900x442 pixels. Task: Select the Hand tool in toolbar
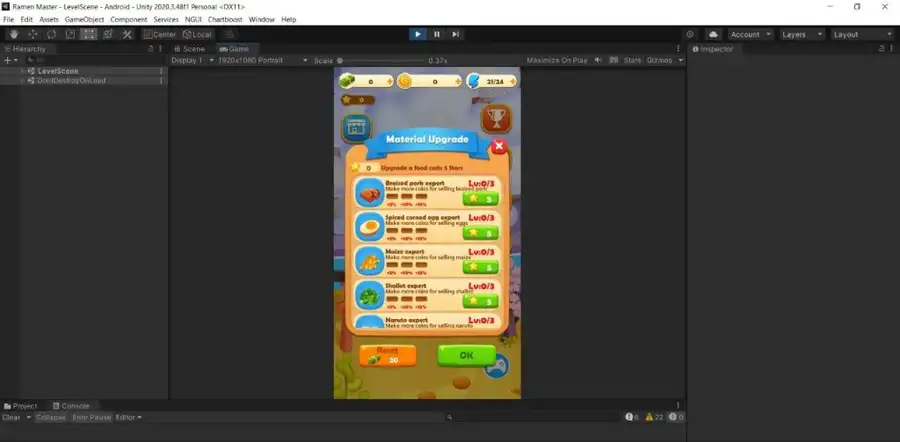pyautogui.click(x=12, y=34)
